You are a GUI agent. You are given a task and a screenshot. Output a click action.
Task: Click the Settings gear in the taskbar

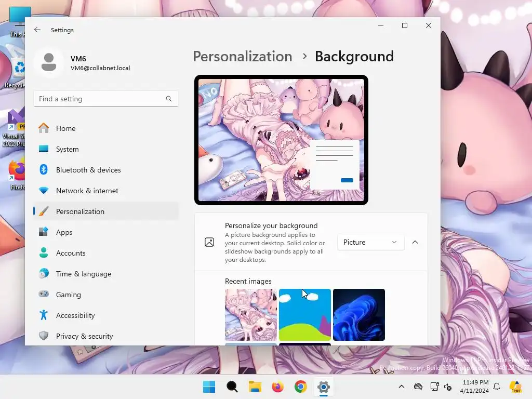pos(324,387)
